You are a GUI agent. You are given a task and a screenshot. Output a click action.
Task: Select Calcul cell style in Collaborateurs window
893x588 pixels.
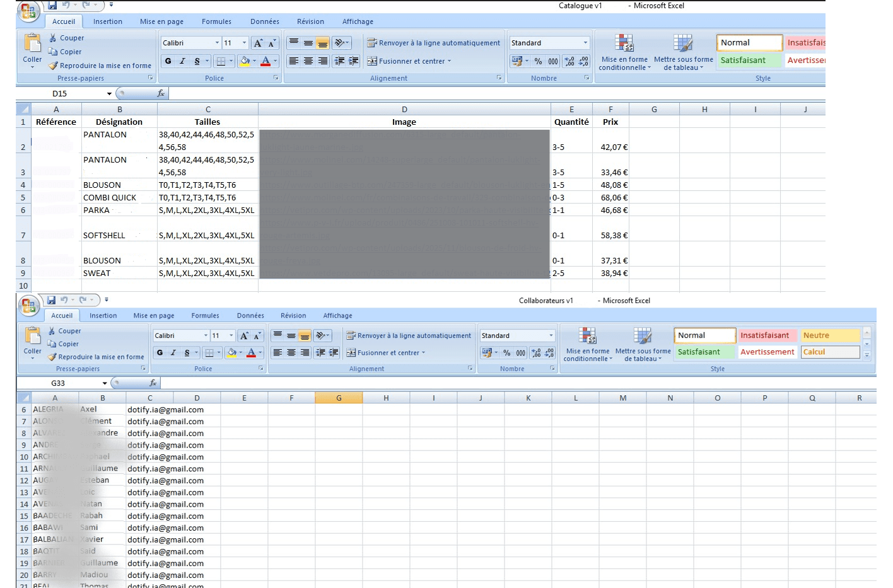point(830,352)
